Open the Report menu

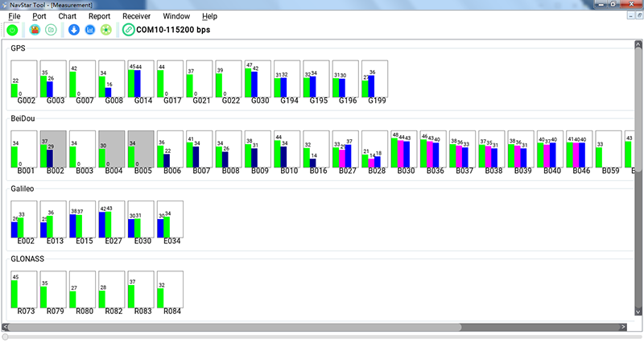tap(99, 16)
